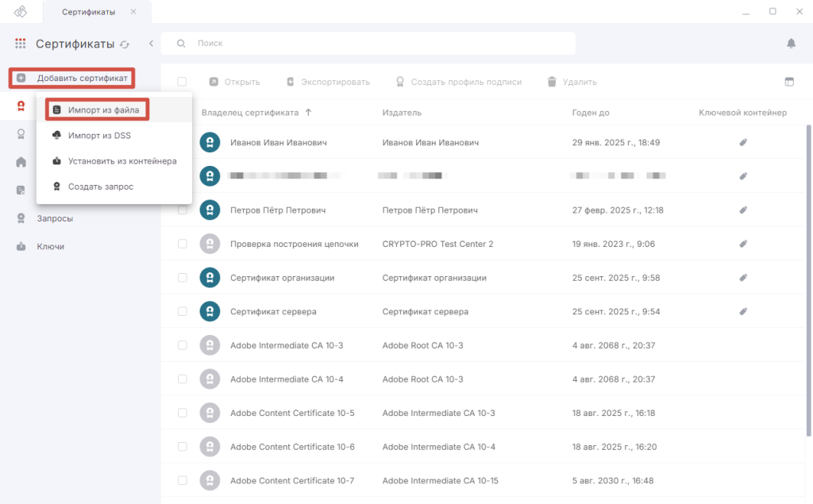Tick checkbox of Adobe Intermediate CA 10-4 owner row
The height and width of the screenshot is (504, 813).
183,379
